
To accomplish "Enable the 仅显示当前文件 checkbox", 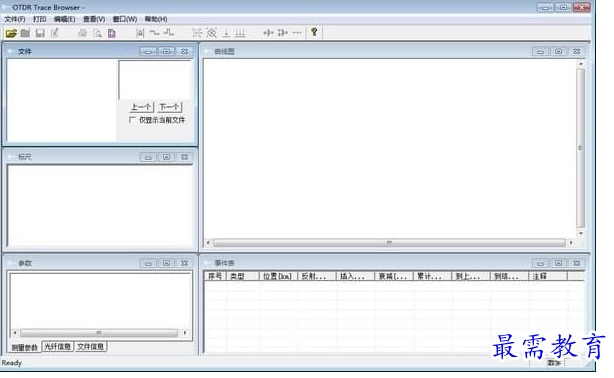I will pos(132,120).
